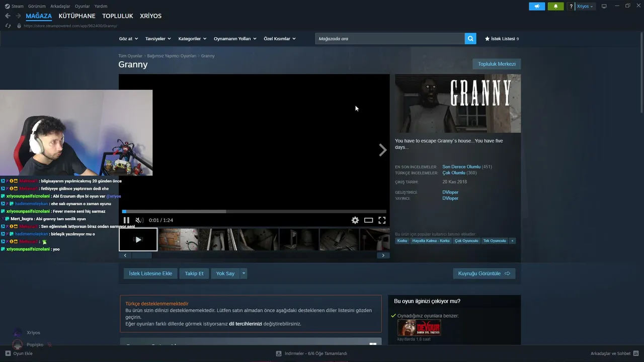Open the Yardım menu
This screenshot has height=362, width=644.
click(101, 7)
